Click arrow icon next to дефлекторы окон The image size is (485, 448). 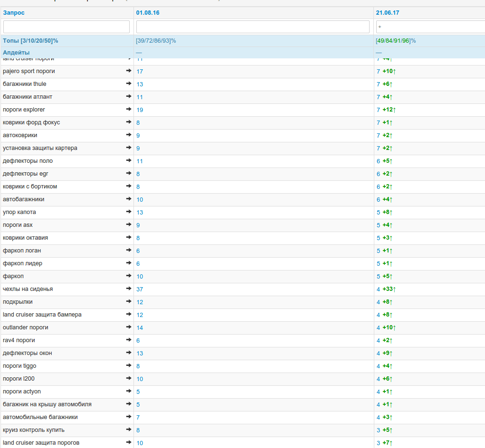coord(129,353)
